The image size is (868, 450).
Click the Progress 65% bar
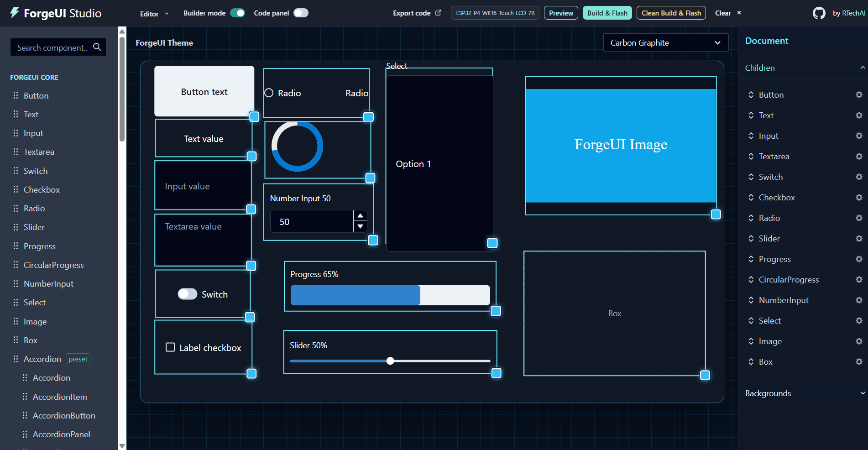tap(390, 295)
